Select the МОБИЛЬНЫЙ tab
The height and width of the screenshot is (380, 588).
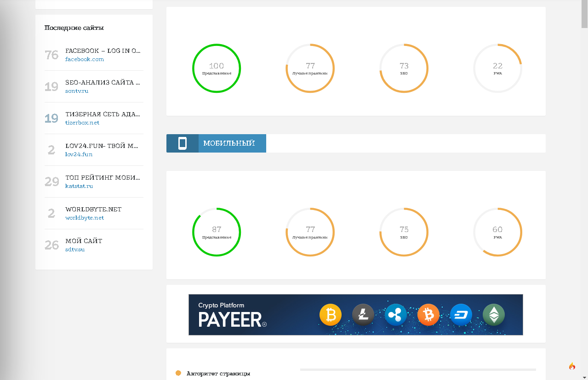coord(229,143)
